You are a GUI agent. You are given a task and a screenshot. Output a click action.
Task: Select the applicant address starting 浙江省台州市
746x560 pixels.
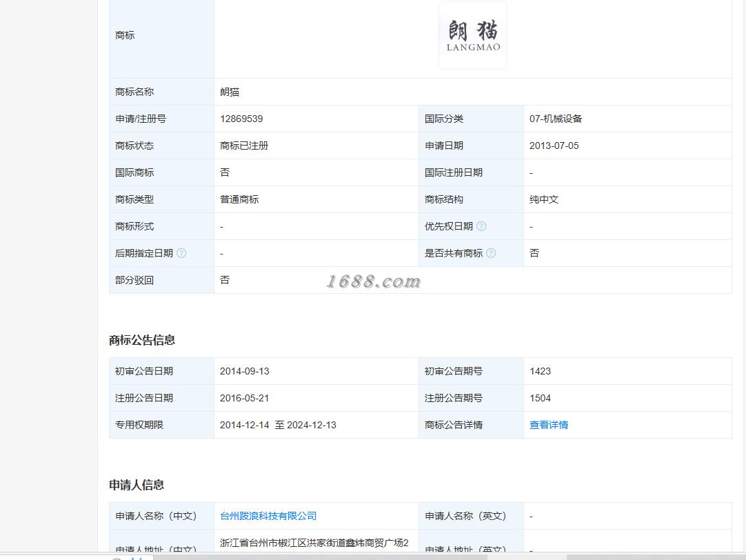314,543
